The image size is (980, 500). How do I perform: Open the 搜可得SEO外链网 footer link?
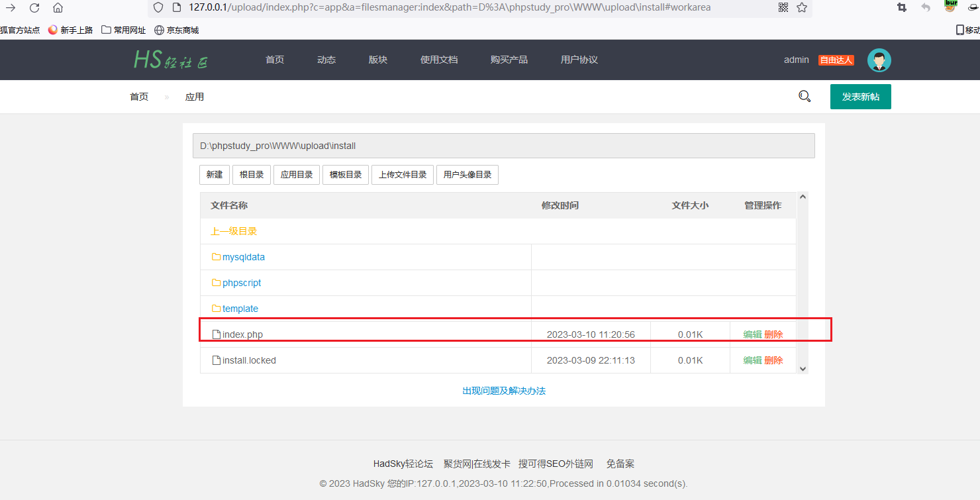coord(556,464)
